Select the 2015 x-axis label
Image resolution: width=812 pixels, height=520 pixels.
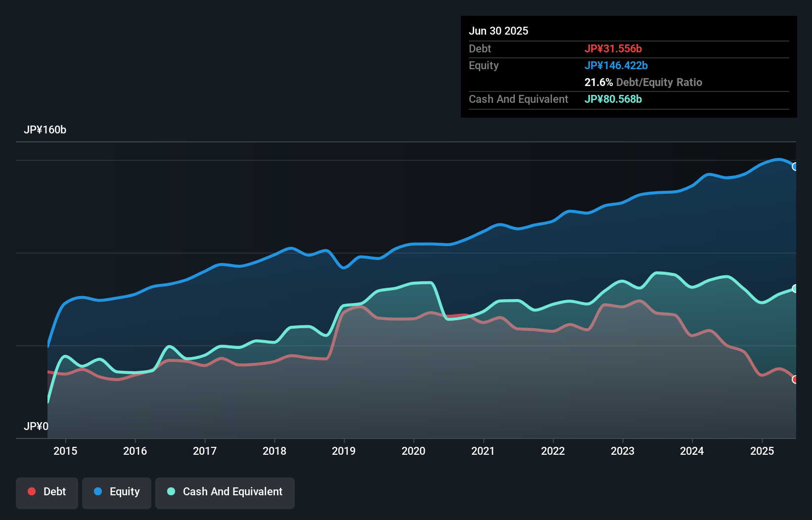point(65,451)
